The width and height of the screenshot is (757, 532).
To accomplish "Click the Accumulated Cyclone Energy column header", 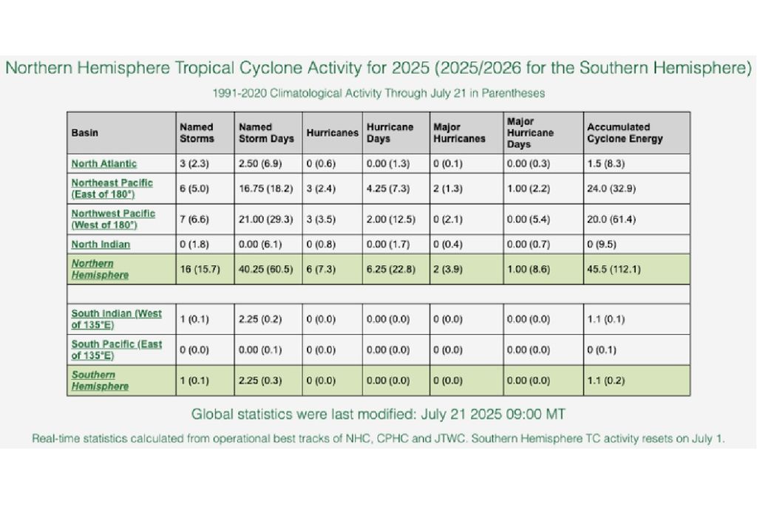I will click(625, 133).
